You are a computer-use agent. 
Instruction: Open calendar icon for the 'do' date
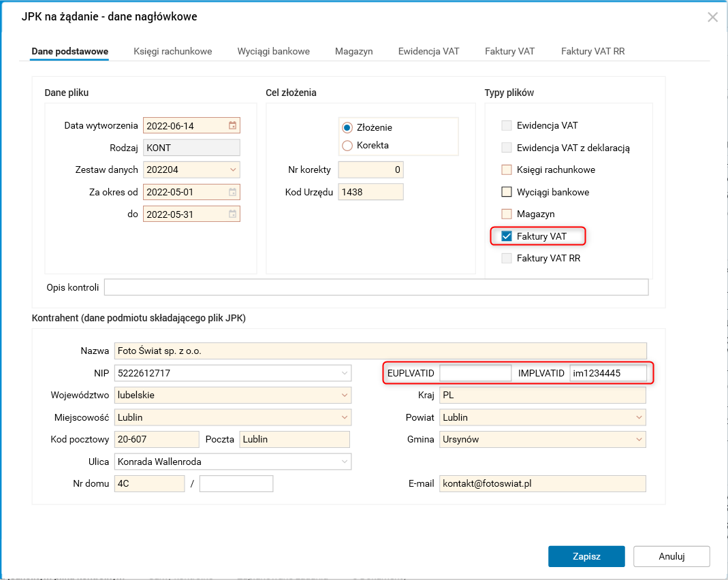(x=232, y=214)
